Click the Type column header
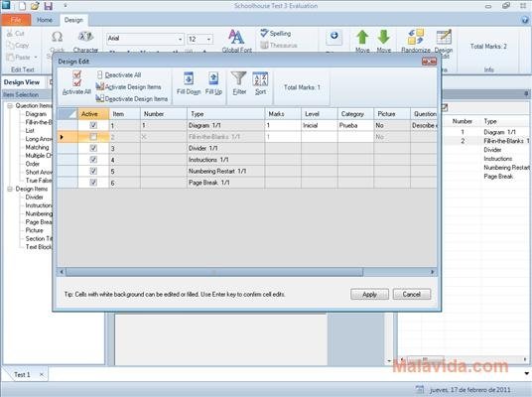The height and width of the screenshot is (397, 532). 225,114
